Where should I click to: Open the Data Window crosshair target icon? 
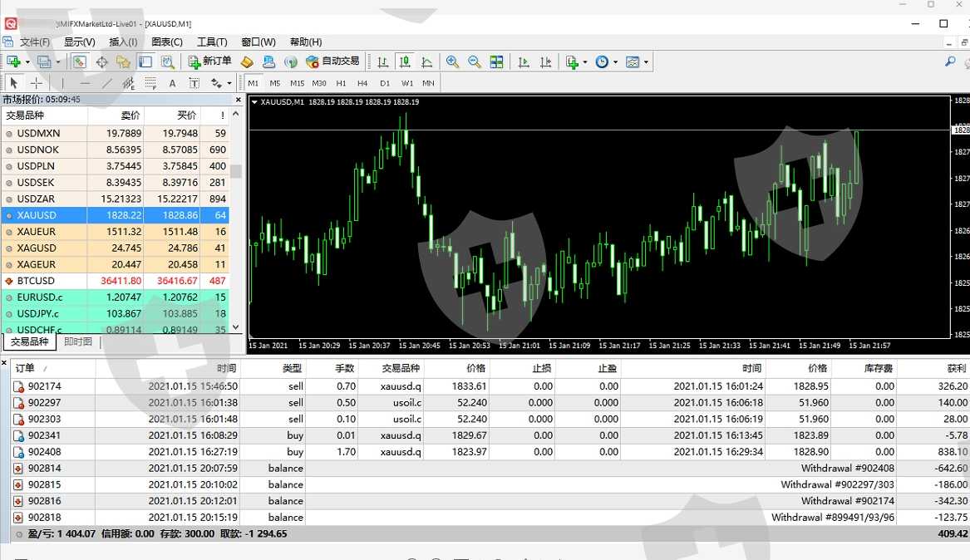pos(101,61)
